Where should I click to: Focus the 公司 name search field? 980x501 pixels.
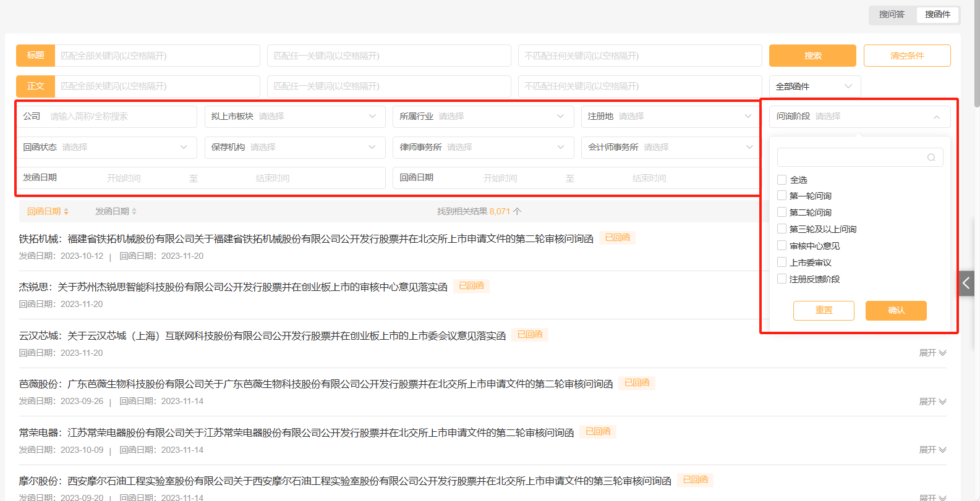click(x=121, y=116)
